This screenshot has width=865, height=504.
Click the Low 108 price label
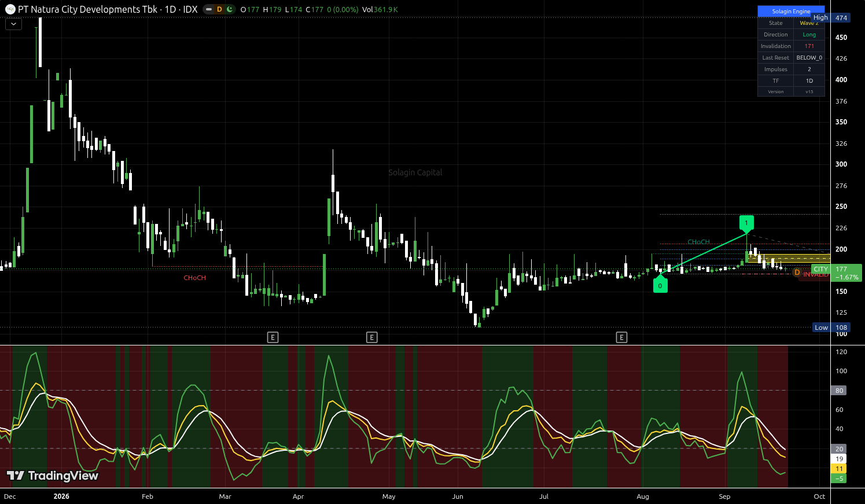pyautogui.click(x=831, y=328)
